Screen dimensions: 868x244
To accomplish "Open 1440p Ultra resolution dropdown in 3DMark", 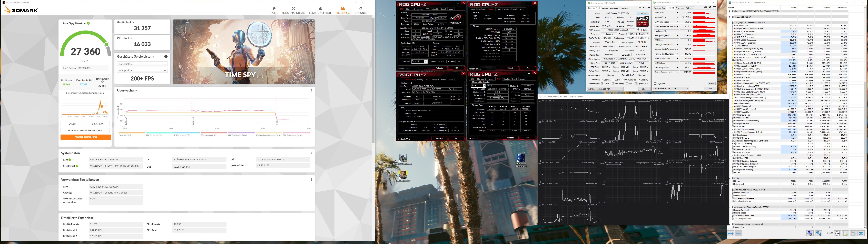I will (142, 70).
